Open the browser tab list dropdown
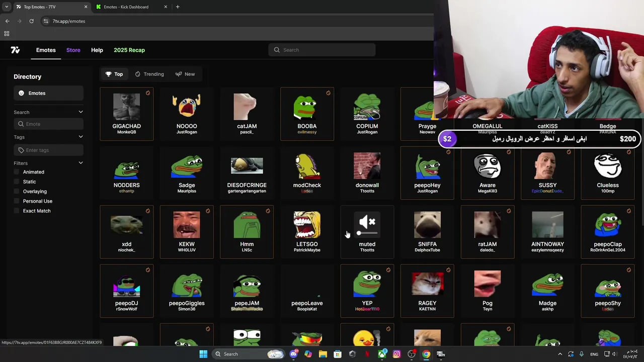 tap(7, 7)
